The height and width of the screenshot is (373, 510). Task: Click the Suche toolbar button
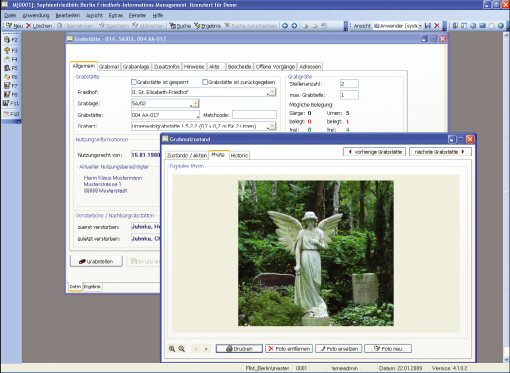(x=180, y=26)
